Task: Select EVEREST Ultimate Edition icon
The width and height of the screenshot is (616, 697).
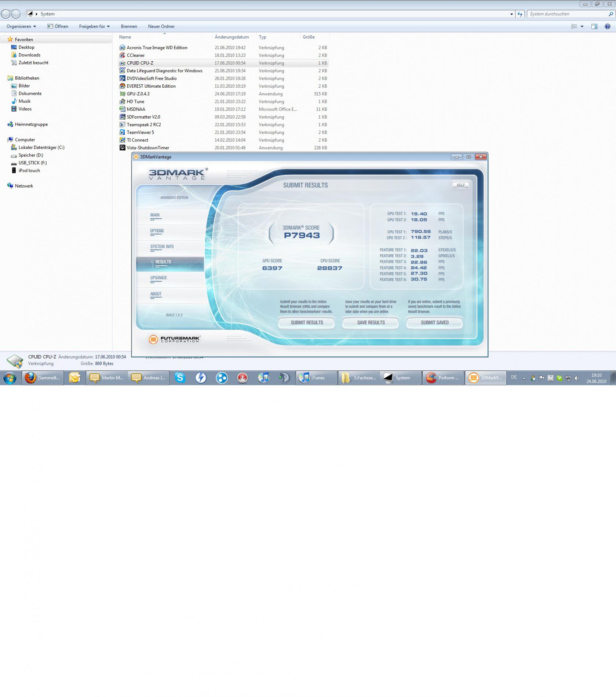Action: point(123,86)
